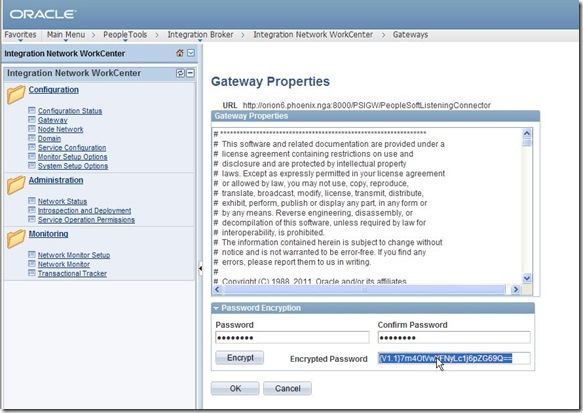
Task: Click the Encrypt button
Action: tap(240, 358)
